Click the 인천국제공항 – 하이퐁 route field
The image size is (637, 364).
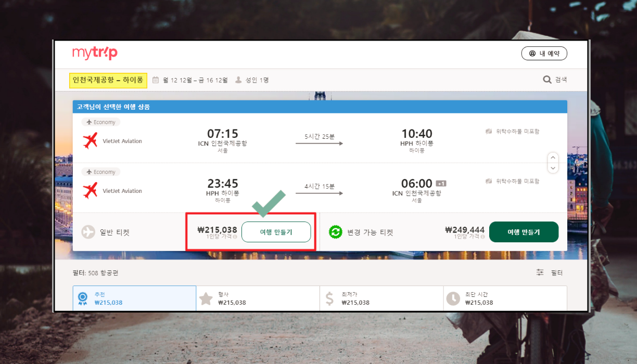click(108, 80)
